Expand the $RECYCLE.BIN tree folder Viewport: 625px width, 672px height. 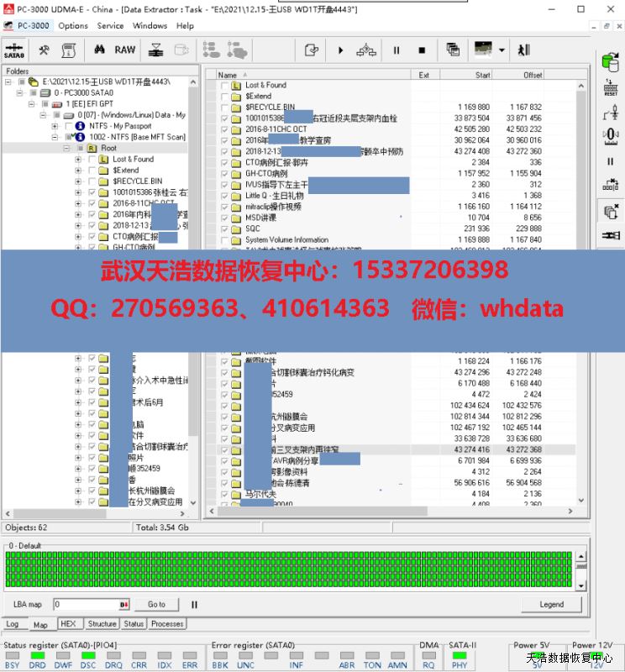(78, 181)
